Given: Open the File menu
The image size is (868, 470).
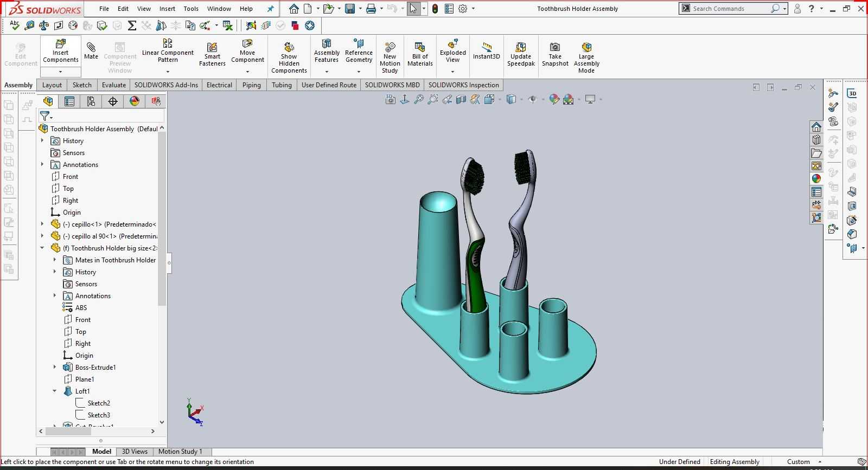Looking at the screenshot, I should (x=104, y=9).
